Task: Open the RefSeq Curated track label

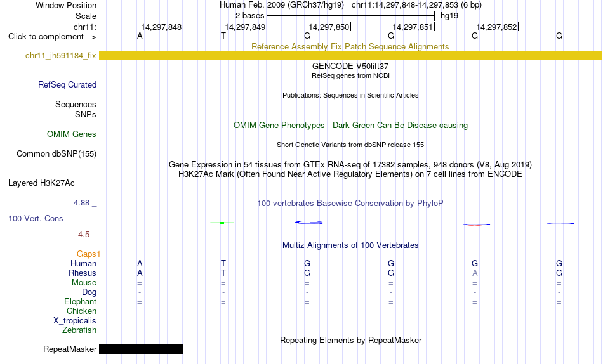Action: (x=67, y=84)
